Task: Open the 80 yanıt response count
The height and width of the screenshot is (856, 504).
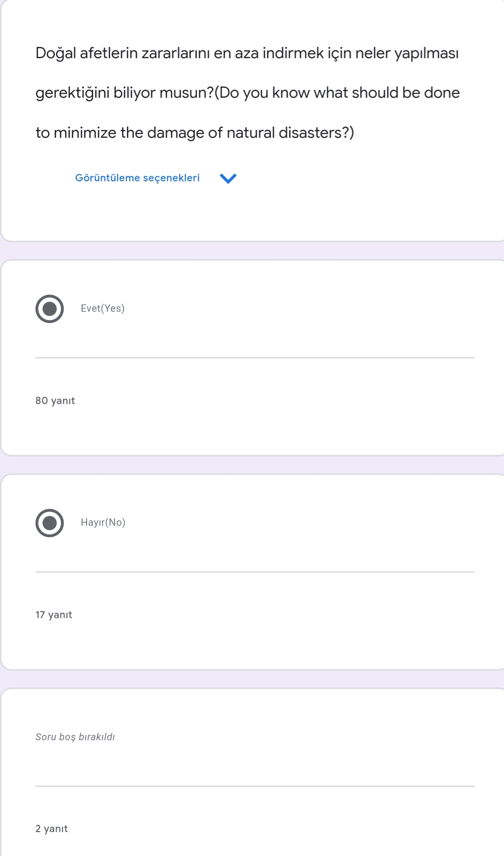Action: click(55, 401)
